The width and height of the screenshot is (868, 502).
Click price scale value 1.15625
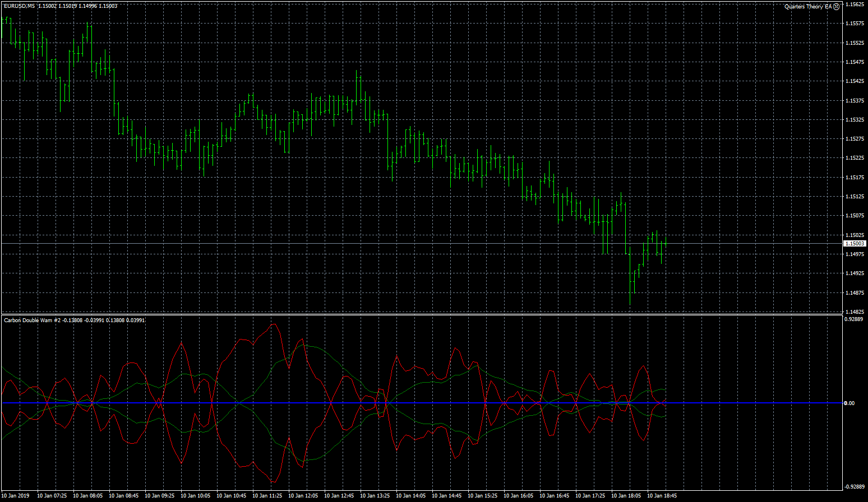(855, 4)
